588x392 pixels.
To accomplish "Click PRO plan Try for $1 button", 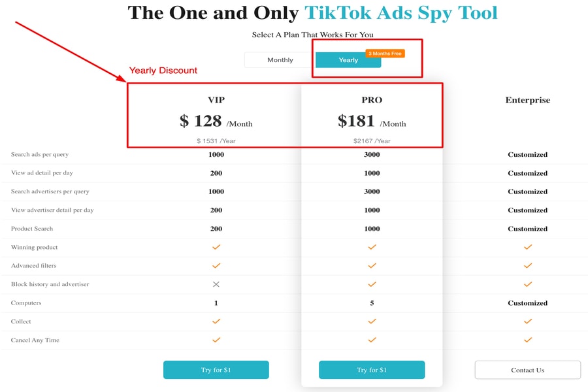I will pyautogui.click(x=371, y=370).
